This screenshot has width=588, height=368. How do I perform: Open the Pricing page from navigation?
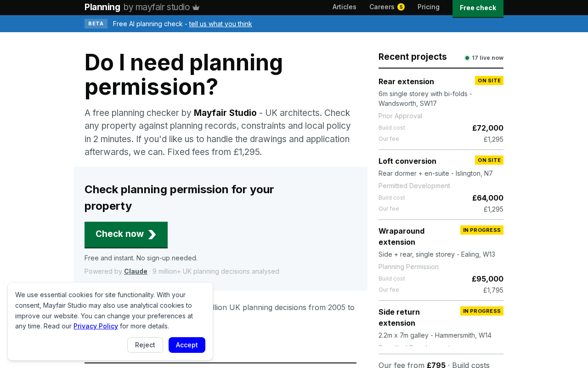[429, 7]
